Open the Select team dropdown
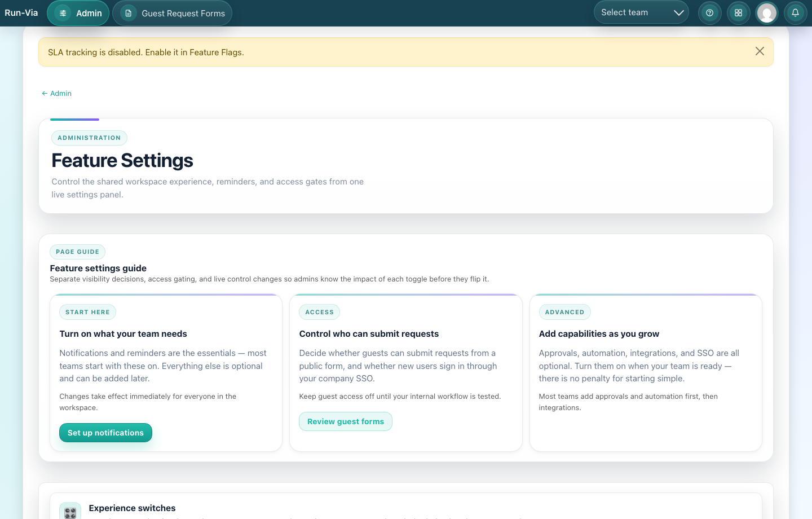The height and width of the screenshot is (519, 812). [641, 12]
